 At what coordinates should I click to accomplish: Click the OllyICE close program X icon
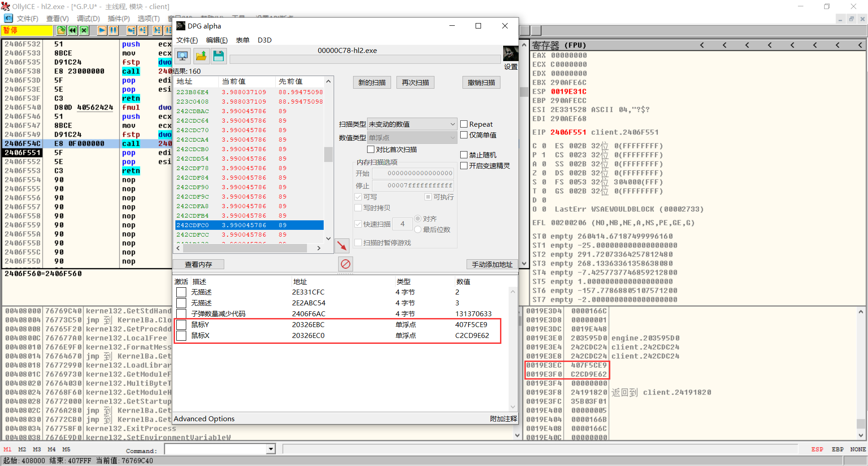tap(84, 30)
